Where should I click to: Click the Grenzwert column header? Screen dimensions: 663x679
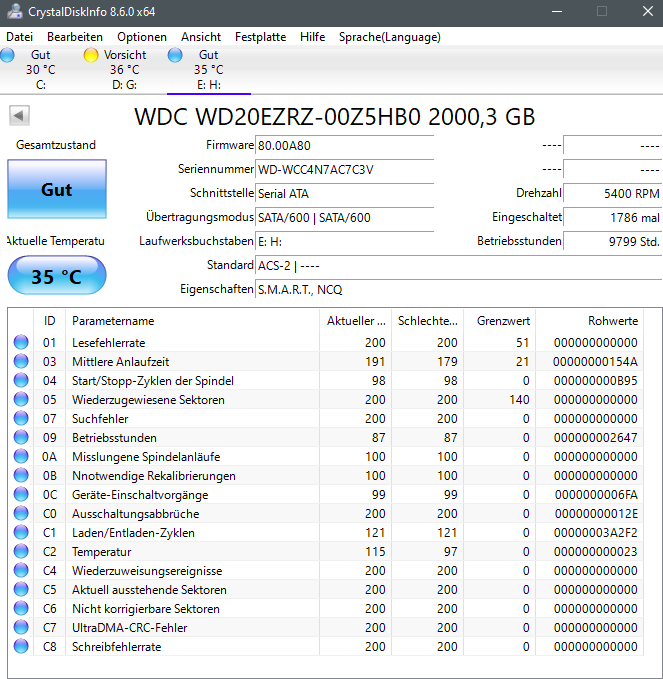pyautogui.click(x=500, y=321)
